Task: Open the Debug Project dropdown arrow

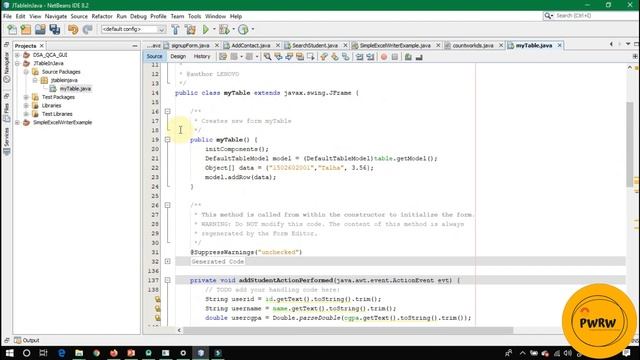Action: 233,29
